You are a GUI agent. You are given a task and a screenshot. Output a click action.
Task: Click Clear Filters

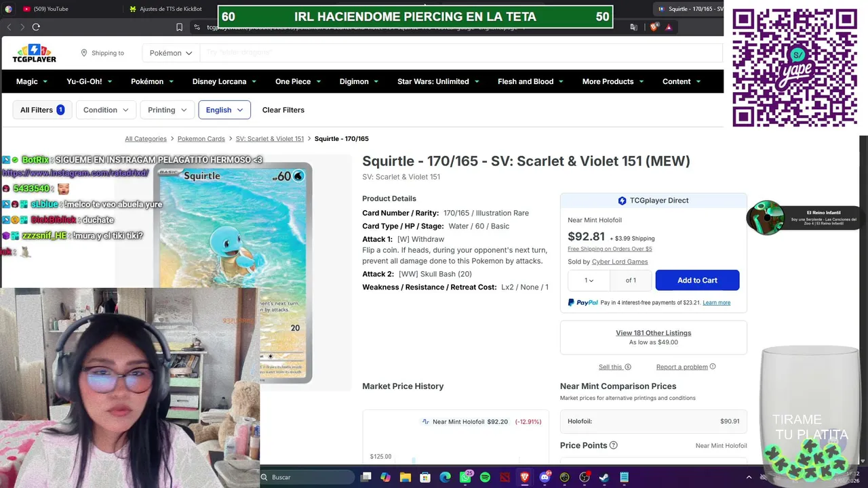tap(283, 110)
